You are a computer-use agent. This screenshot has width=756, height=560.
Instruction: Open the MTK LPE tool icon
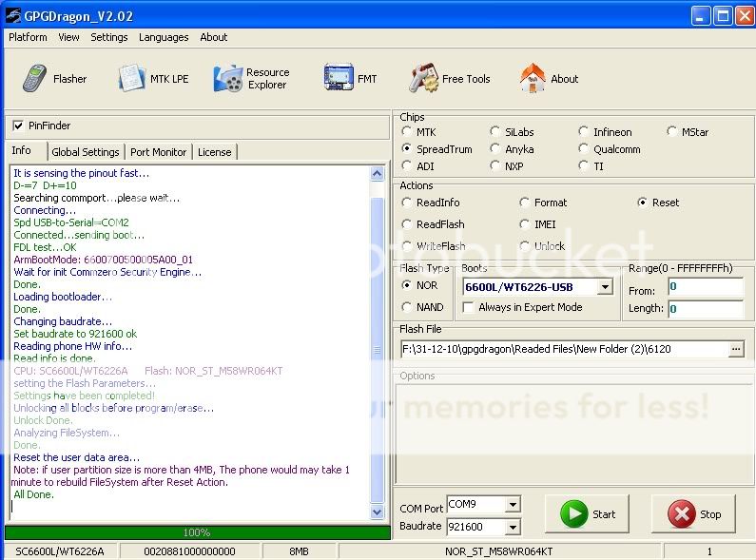(x=131, y=78)
